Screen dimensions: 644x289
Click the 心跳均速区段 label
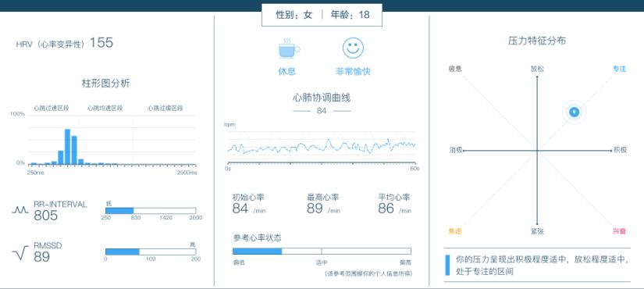point(105,109)
